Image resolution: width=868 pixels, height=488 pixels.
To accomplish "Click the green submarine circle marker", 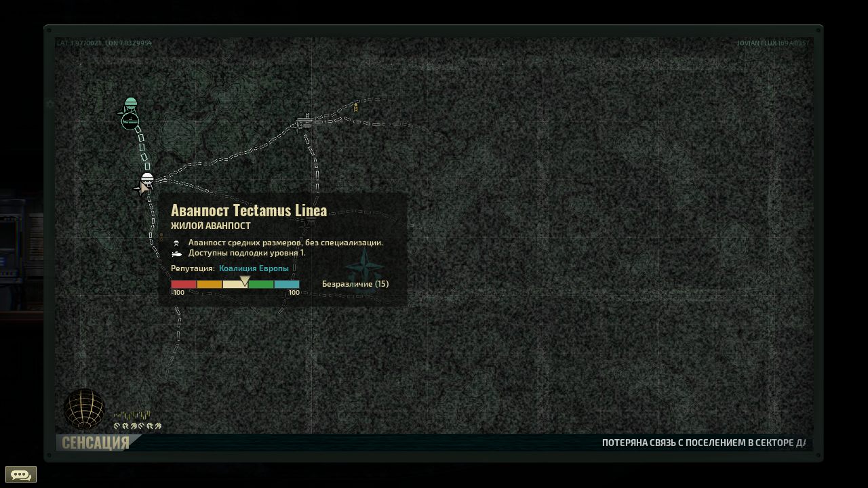I will (x=130, y=121).
